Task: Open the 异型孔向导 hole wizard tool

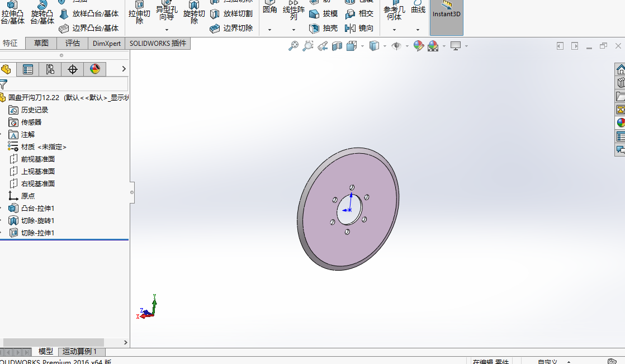Action: 167,12
